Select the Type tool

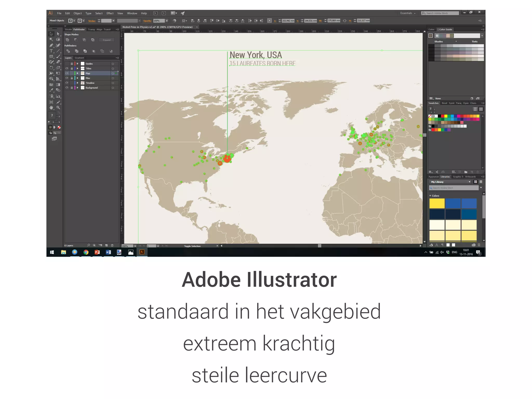[x=51, y=51]
